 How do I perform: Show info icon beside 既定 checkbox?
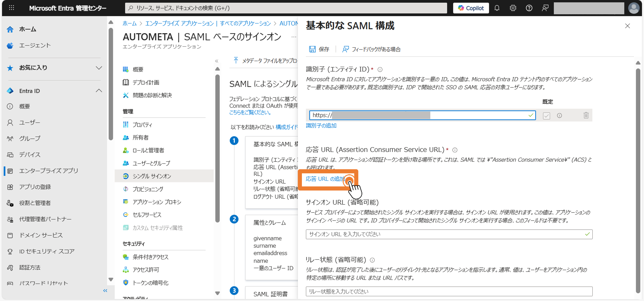point(559,116)
